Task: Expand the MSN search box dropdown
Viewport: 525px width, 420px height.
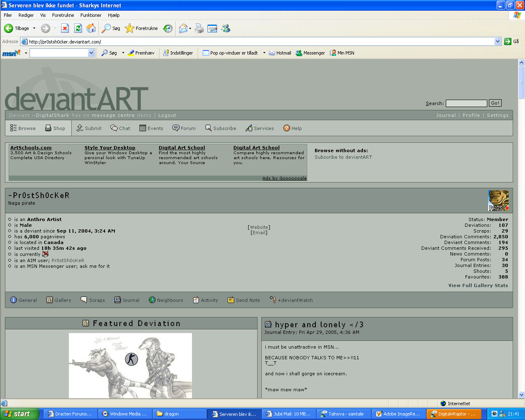Action: (91, 53)
